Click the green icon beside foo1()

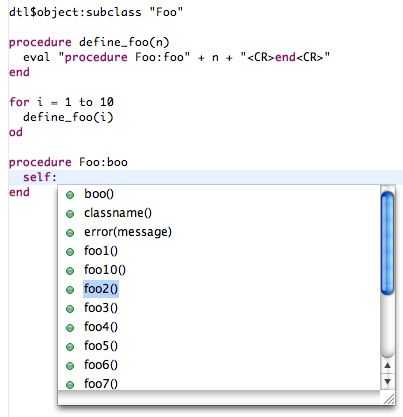[x=70, y=252]
